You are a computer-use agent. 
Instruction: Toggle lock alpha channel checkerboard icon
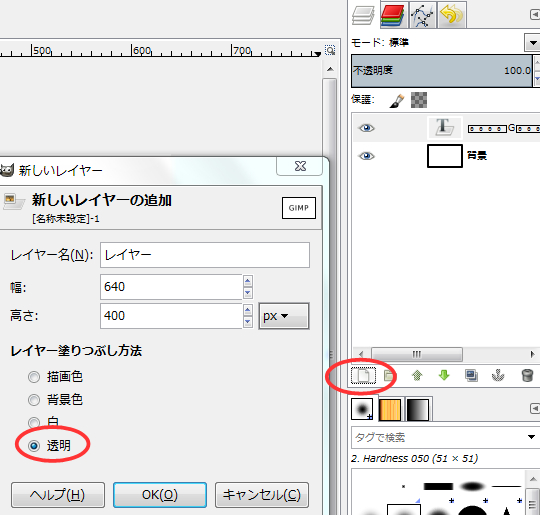(419, 100)
